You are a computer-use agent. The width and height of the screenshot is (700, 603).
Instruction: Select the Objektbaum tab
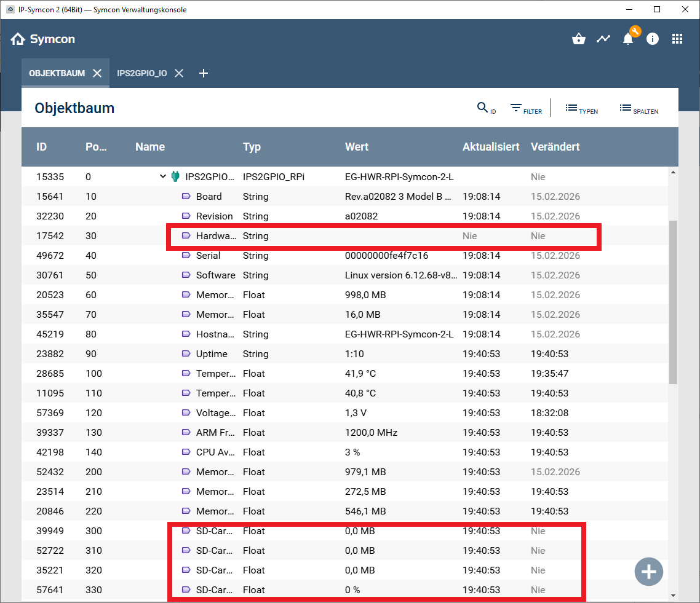tap(57, 73)
